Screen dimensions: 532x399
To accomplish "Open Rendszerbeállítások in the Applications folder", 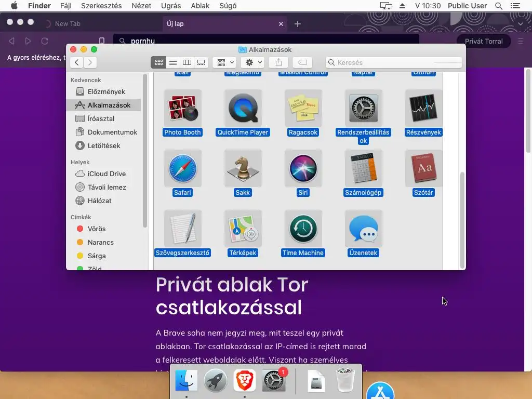I will [x=363, y=108].
